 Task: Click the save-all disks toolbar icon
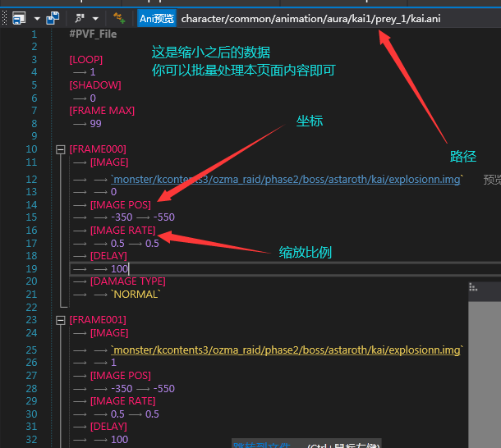tap(53, 17)
